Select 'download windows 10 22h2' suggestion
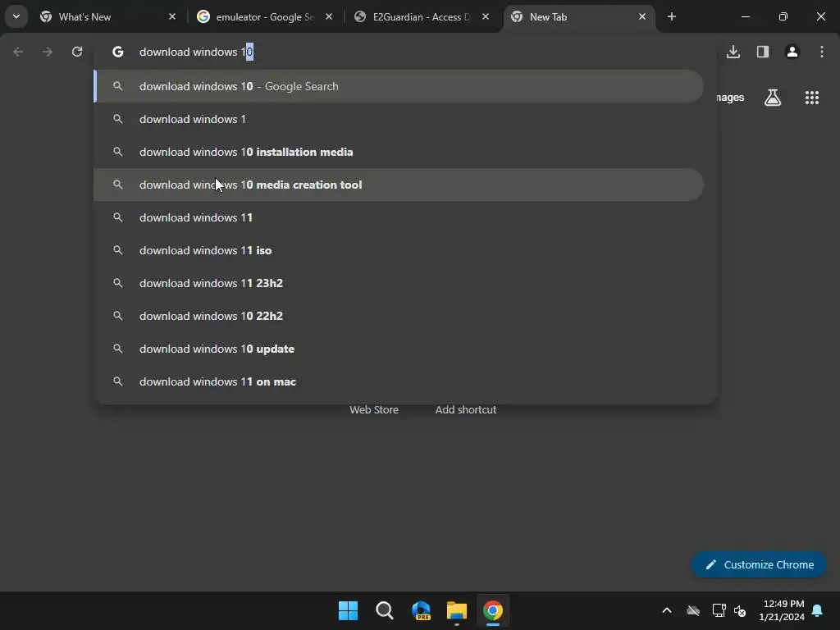Image resolution: width=840 pixels, height=630 pixels. 399,316
